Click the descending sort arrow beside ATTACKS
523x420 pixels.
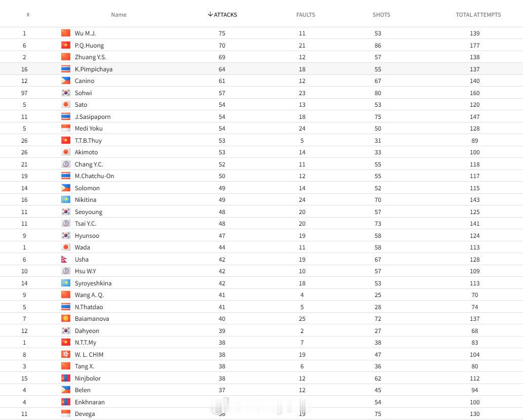(210, 14)
